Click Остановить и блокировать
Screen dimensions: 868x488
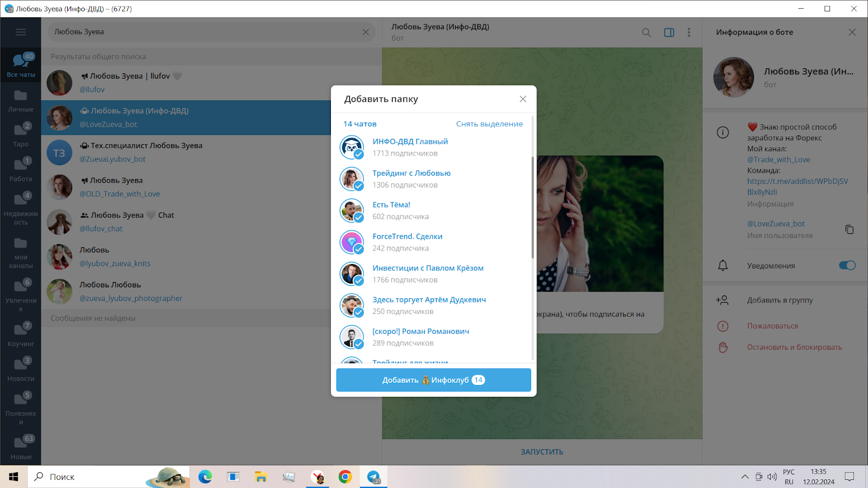tap(794, 347)
